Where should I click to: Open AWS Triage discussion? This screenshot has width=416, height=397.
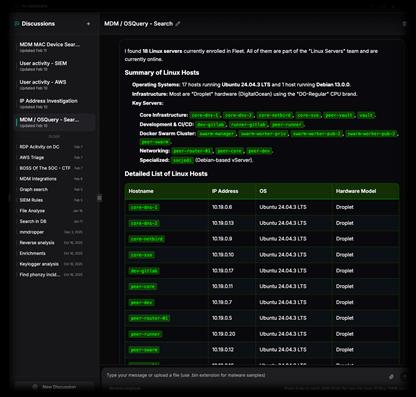(51, 157)
